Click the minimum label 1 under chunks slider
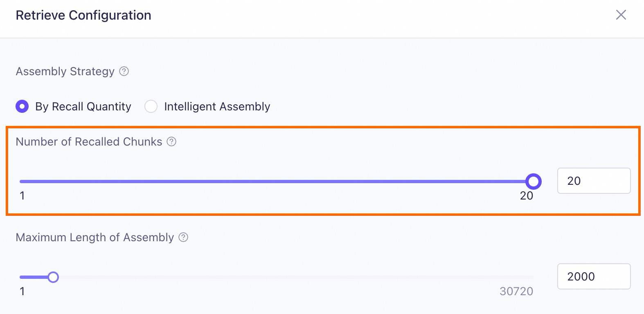Screen dimensions: 644x314 (22, 195)
